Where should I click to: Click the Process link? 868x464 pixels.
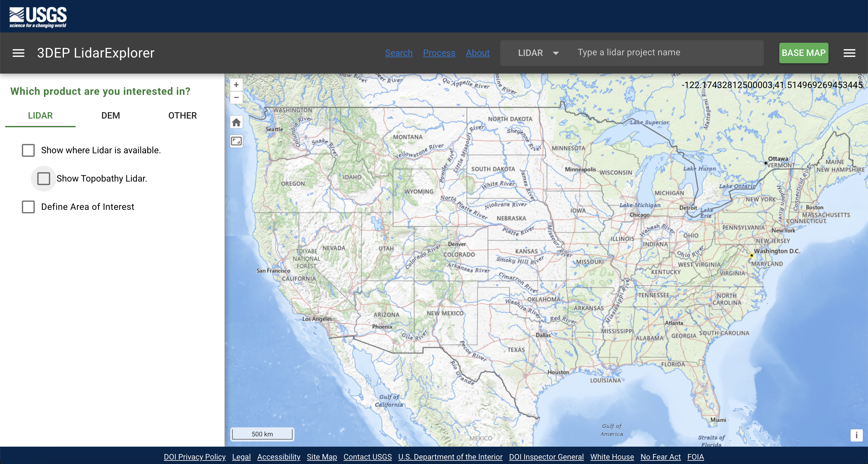(x=439, y=53)
